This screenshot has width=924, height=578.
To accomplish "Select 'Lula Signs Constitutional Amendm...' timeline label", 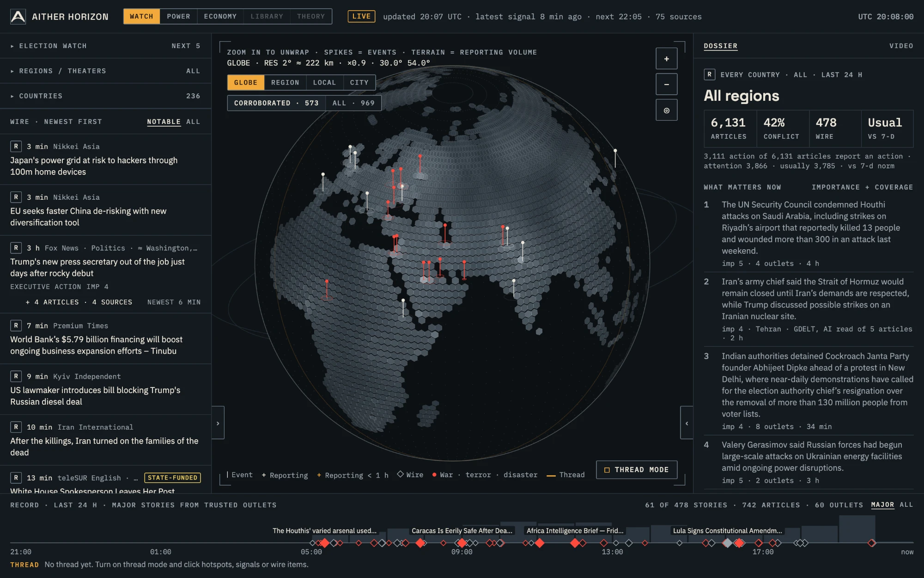I will [728, 531].
